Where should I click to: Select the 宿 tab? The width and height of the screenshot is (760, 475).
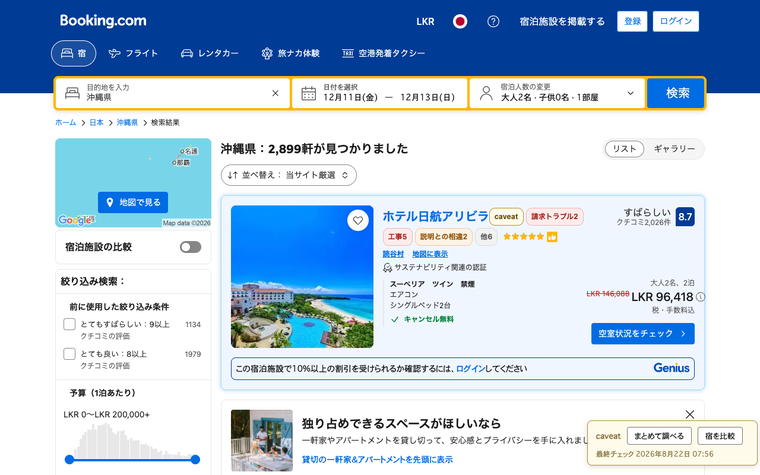click(74, 53)
